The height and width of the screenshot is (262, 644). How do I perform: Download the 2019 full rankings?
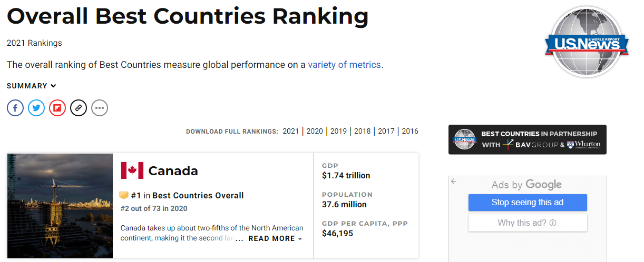(x=338, y=131)
